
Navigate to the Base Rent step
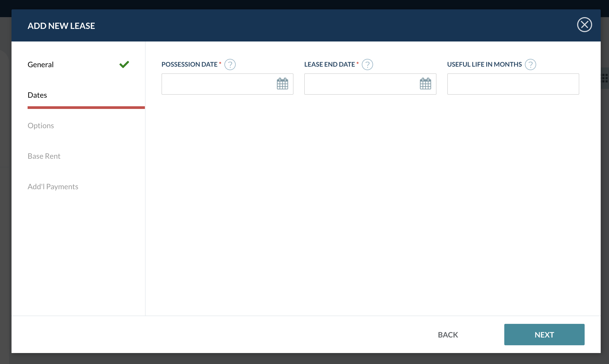(x=44, y=156)
